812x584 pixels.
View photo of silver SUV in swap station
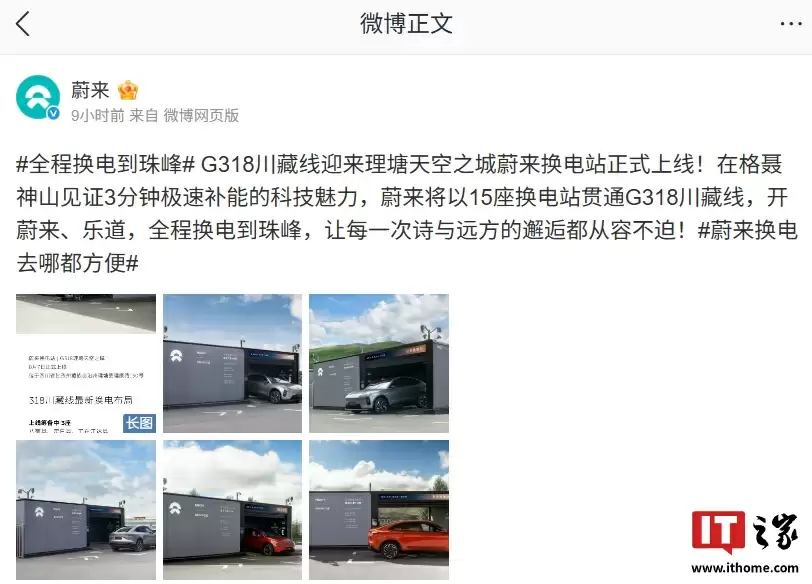click(x=233, y=363)
